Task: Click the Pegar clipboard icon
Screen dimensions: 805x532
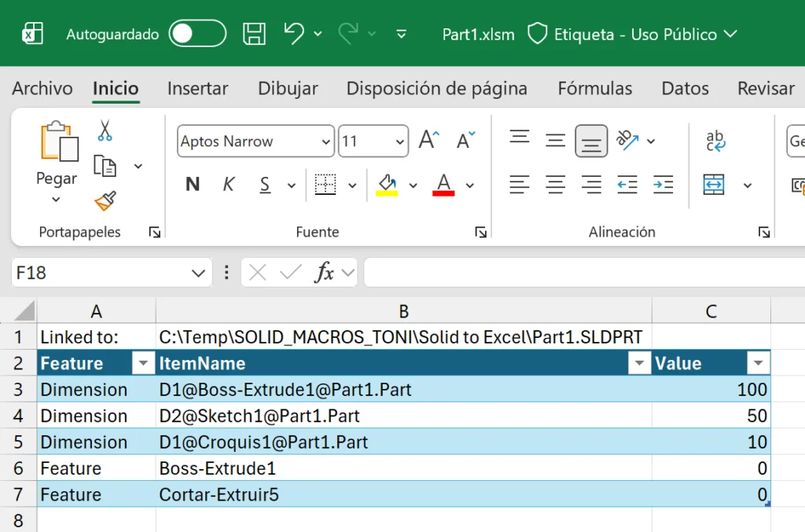Action: click(59, 141)
